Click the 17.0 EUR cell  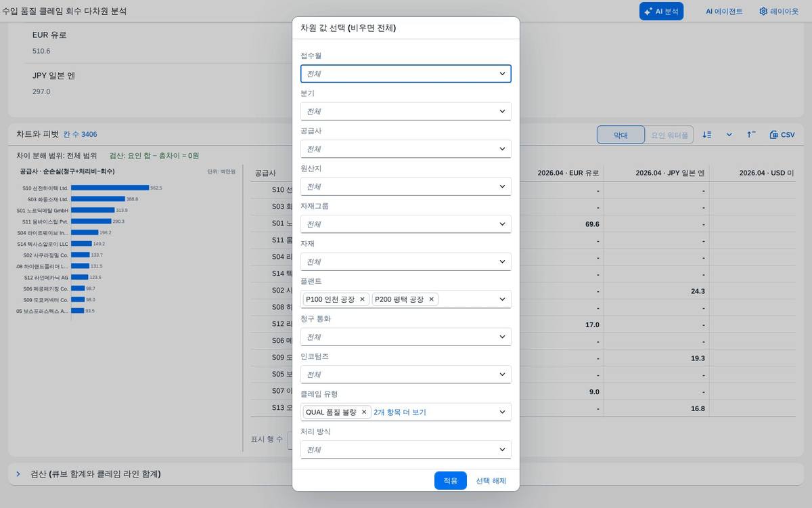click(x=593, y=324)
